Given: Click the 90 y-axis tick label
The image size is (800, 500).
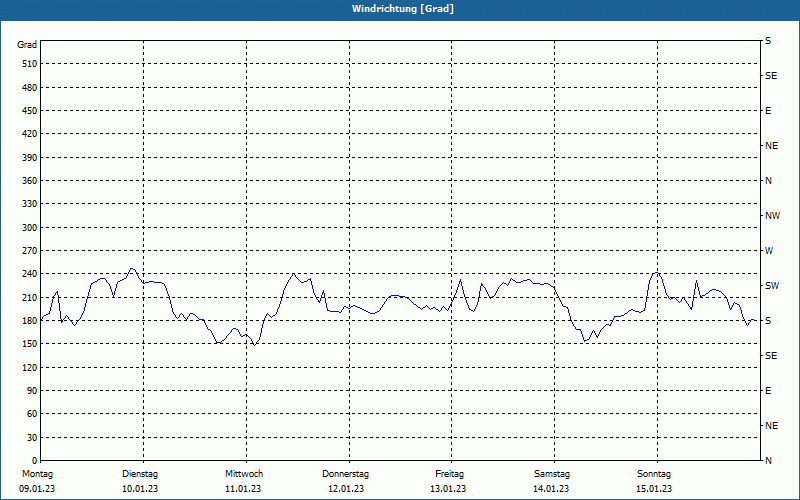Looking at the screenshot, I should [32, 391].
